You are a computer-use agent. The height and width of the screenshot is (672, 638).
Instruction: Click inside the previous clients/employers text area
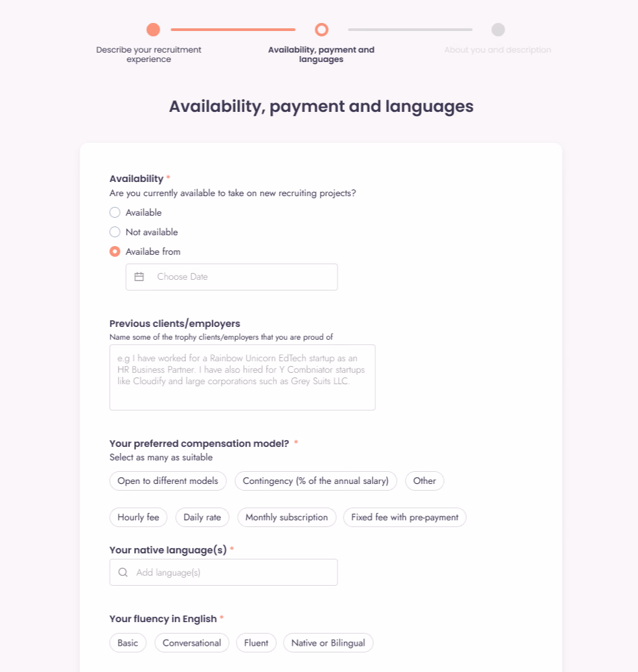tap(242, 377)
